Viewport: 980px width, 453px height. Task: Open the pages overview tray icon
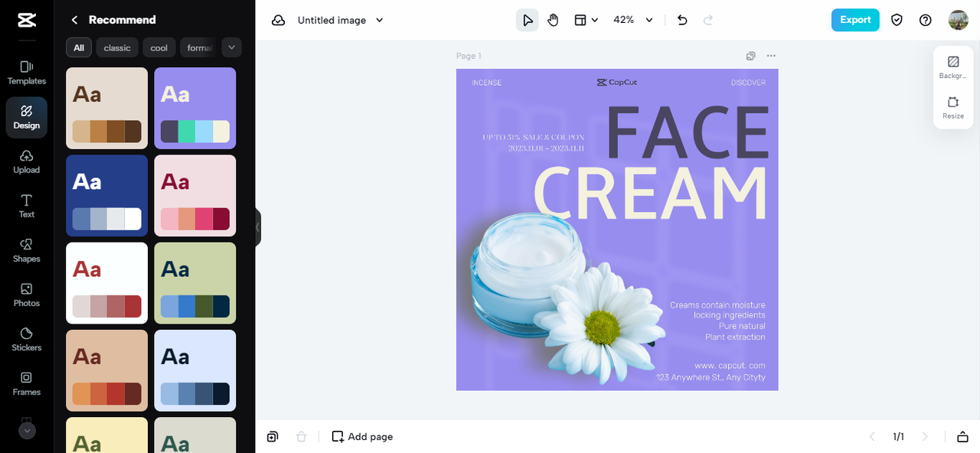point(962,436)
